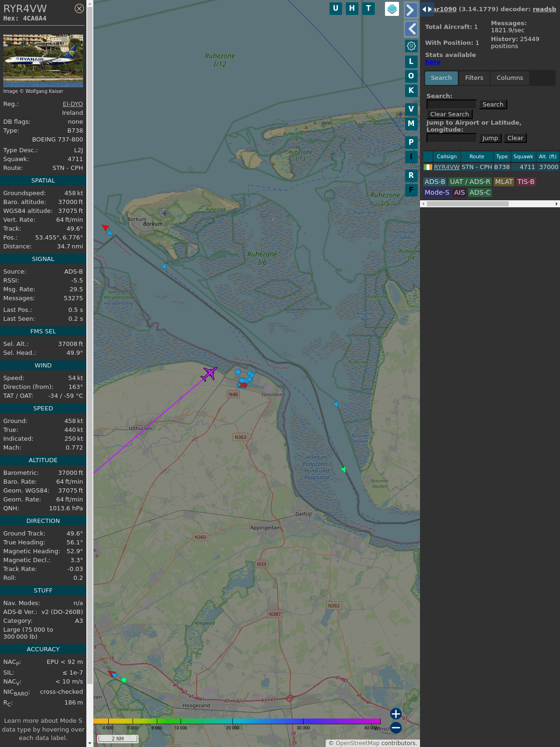The image size is (560, 747).
Task: Open the settings gear icon
Action: click(411, 46)
